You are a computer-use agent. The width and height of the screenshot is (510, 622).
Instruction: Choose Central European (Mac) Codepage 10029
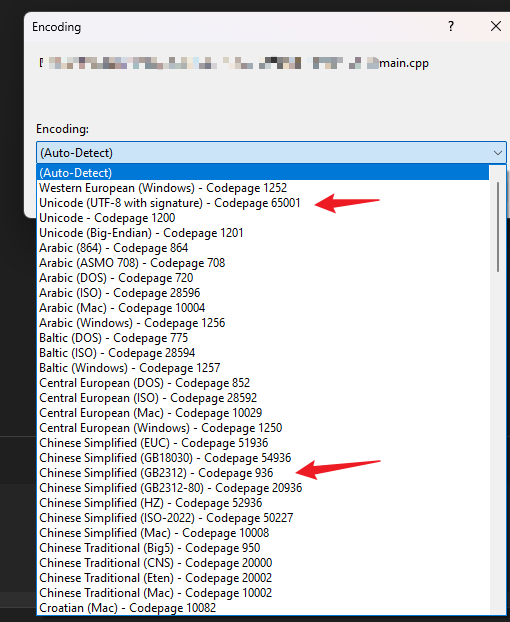tap(263, 413)
